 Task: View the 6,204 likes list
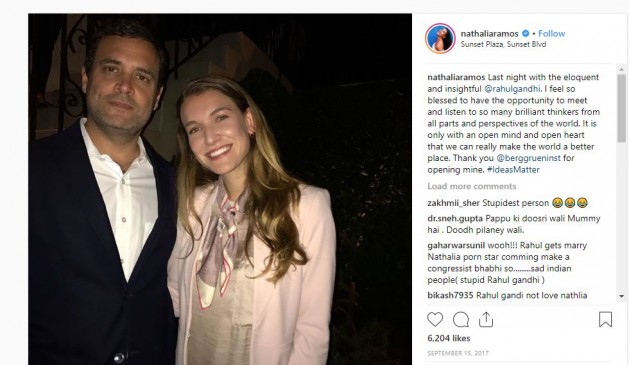pos(448,338)
